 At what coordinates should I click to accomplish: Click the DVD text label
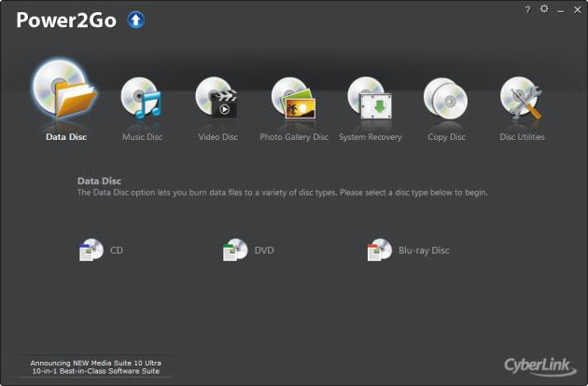click(264, 250)
